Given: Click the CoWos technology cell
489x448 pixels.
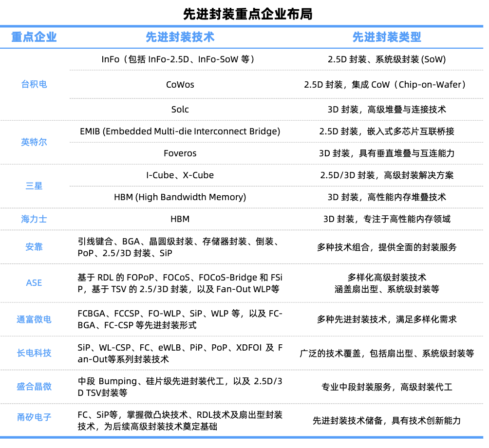Looking at the screenshot, I should [180, 85].
